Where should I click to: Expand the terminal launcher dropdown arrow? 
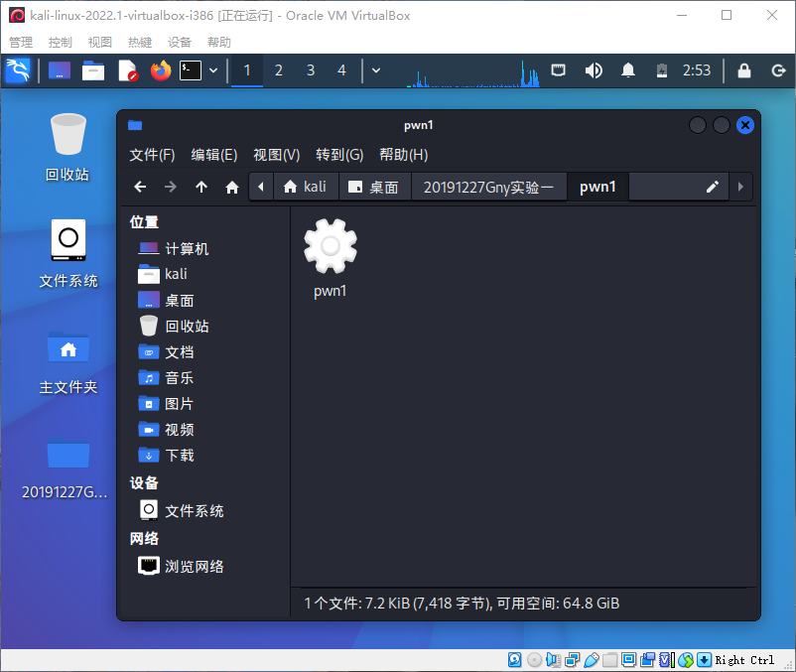pos(213,70)
